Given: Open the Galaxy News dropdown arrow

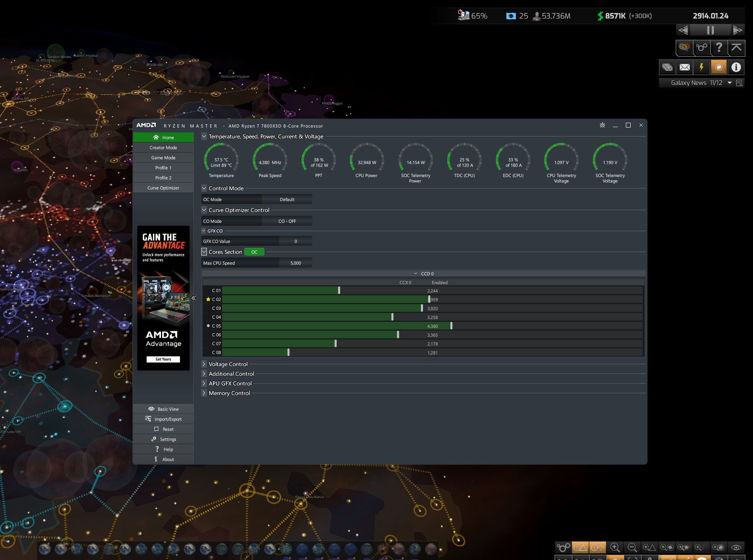Looking at the screenshot, I should click(x=730, y=83).
